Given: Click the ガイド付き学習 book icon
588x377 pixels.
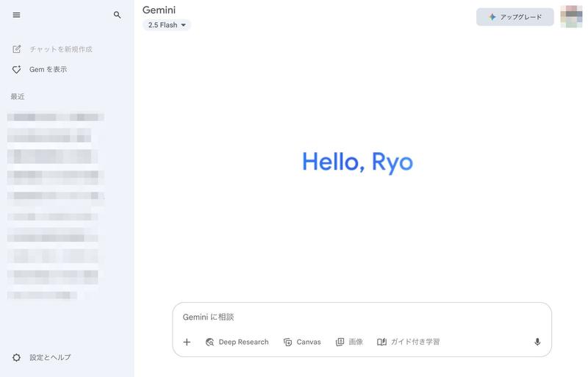Looking at the screenshot, I should (x=381, y=342).
